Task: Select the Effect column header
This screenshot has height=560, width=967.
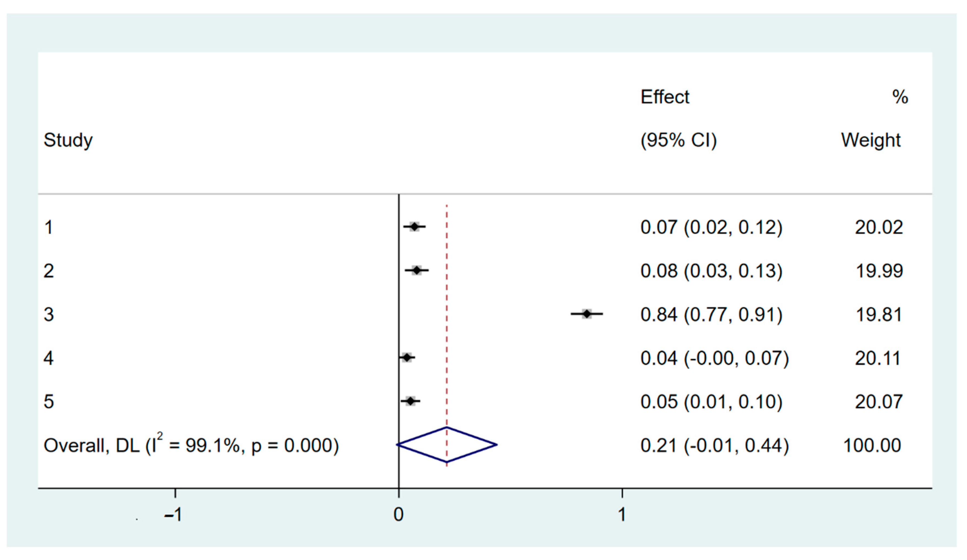Action: point(665,97)
